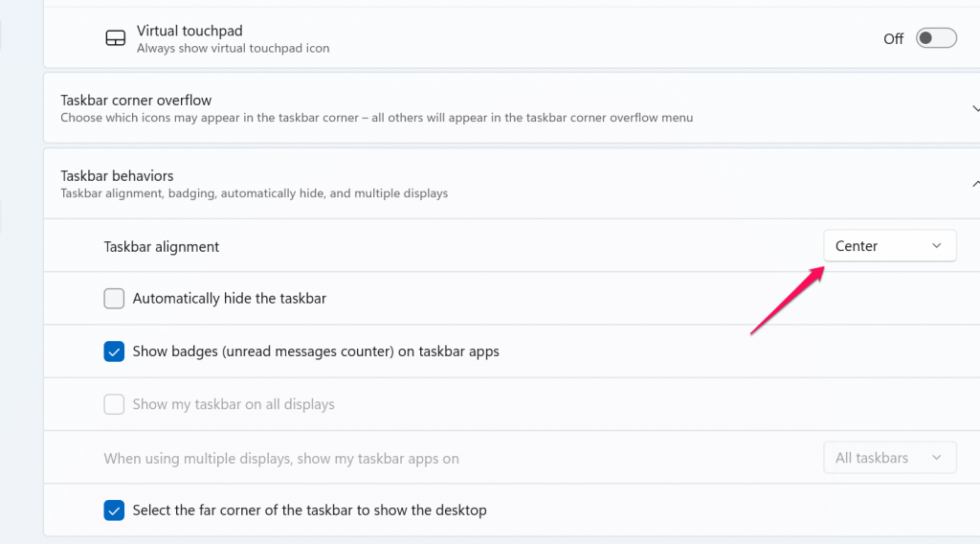Click the arrow icon inside All taskbars dropdown

pyautogui.click(x=936, y=458)
